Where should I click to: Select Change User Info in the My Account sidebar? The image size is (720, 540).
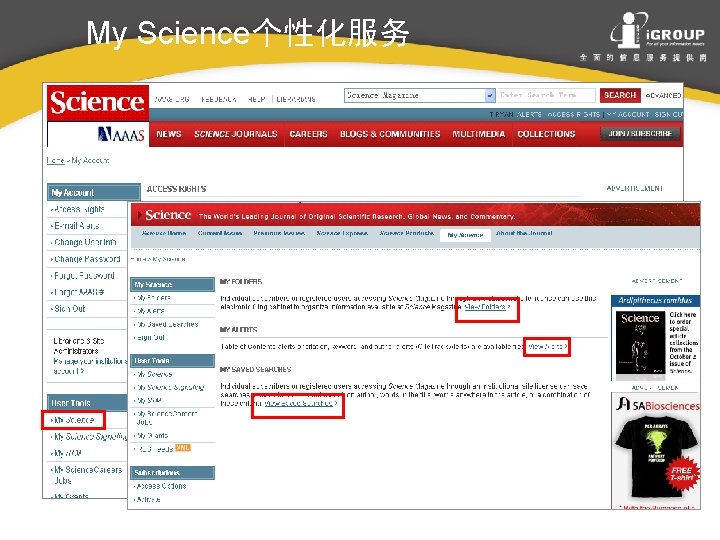pyautogui.click(x=85, y=242)
